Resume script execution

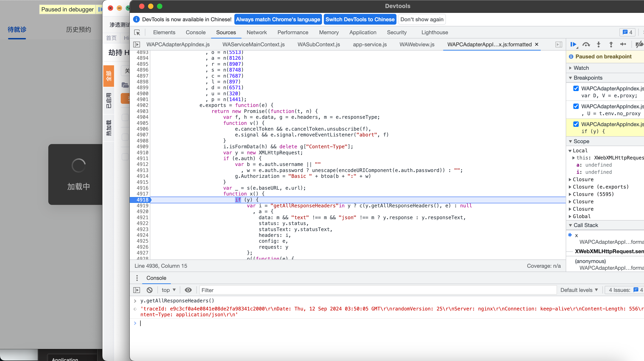(574, 45)
